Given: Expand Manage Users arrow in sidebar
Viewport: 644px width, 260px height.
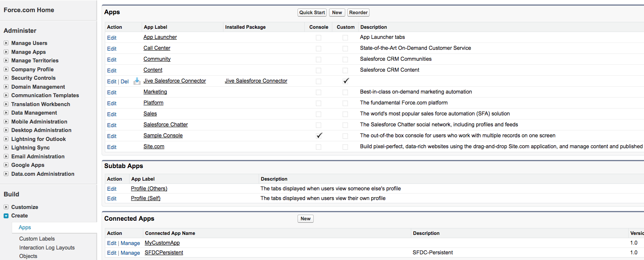Looking at the screenshot, I should click(6, 43).
